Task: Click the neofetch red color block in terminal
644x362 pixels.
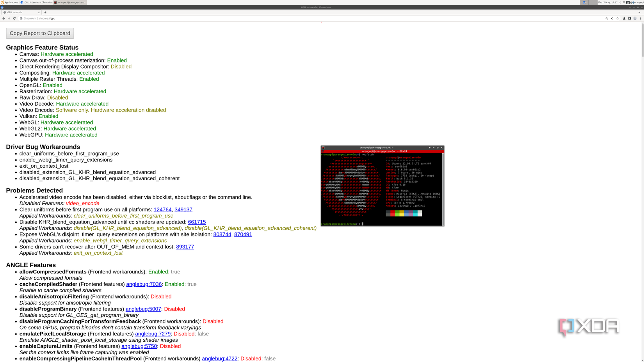Action: pos(393,213)
